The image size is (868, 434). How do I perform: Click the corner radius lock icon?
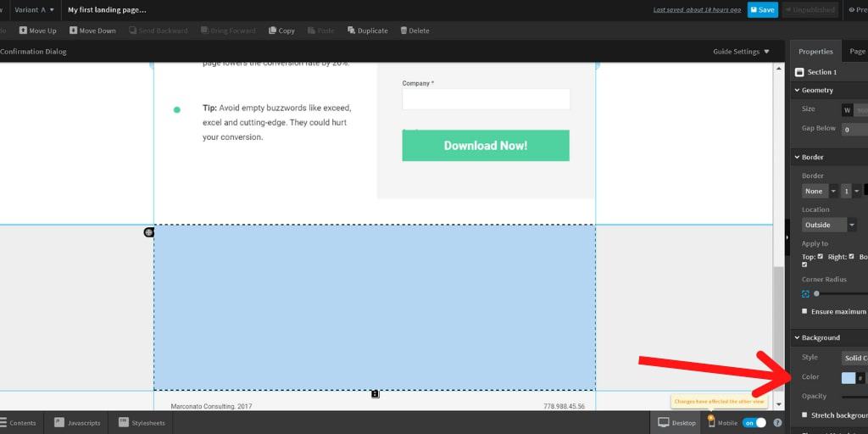coord(805,294)
